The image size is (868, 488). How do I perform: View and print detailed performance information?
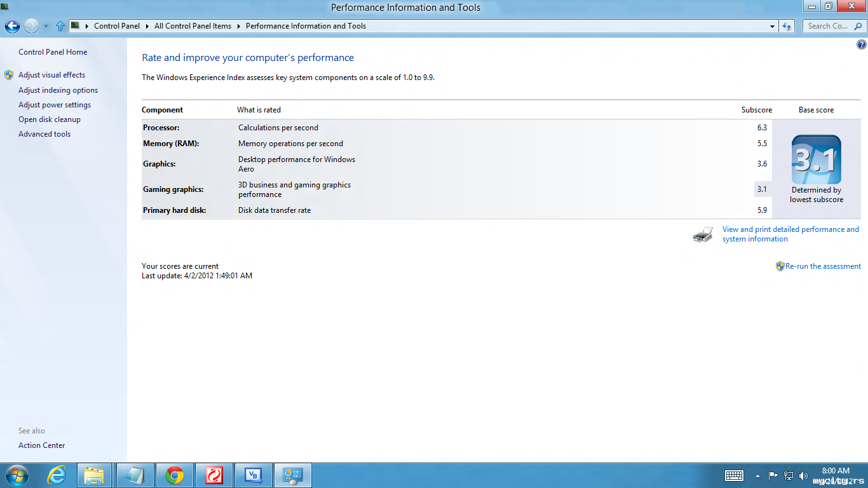(x=790, y=234)
